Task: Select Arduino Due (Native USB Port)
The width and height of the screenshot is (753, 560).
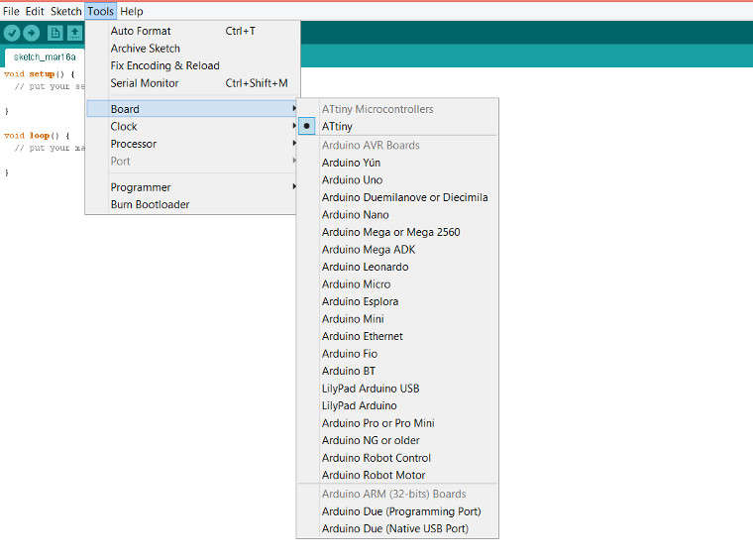Action: (397, 529)
